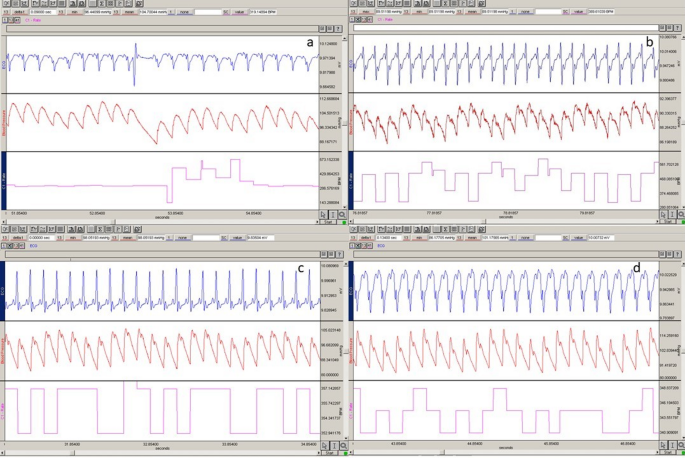The height and width of the screenshot is (458, 685).
Task: Click the 'min' measurement button in panel c
Action: click(73, 238)
